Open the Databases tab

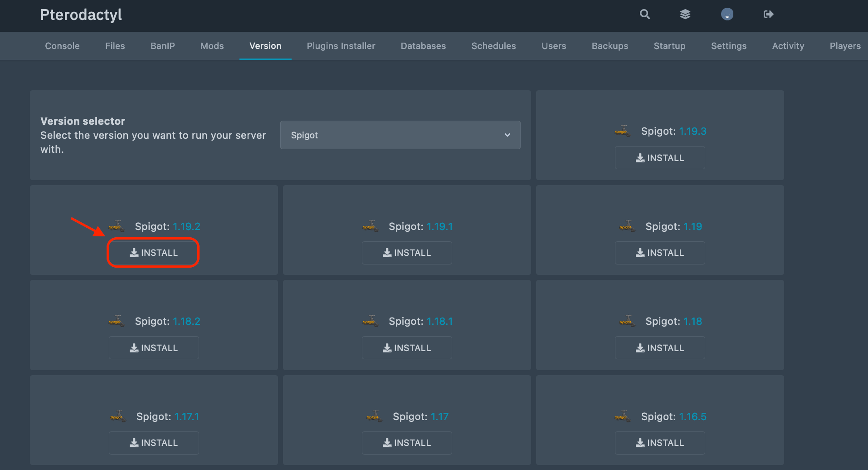pyautogui.click(x=423, y=46)
